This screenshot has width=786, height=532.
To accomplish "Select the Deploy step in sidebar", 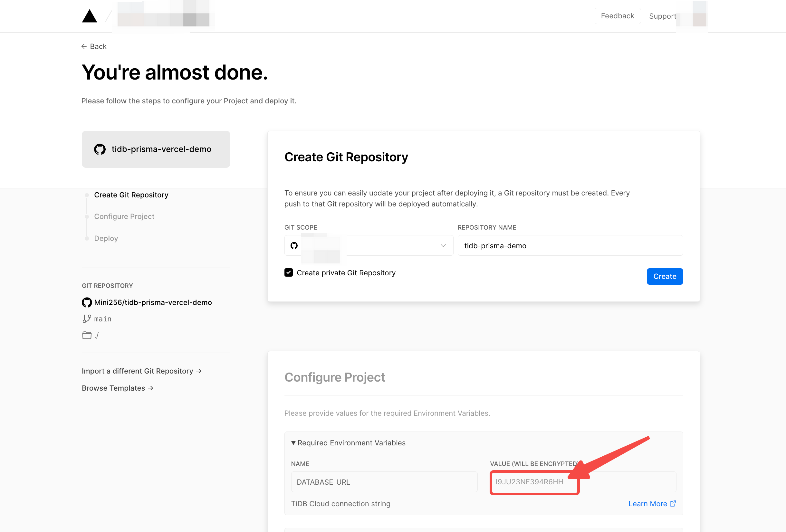I will coord(106,238).
